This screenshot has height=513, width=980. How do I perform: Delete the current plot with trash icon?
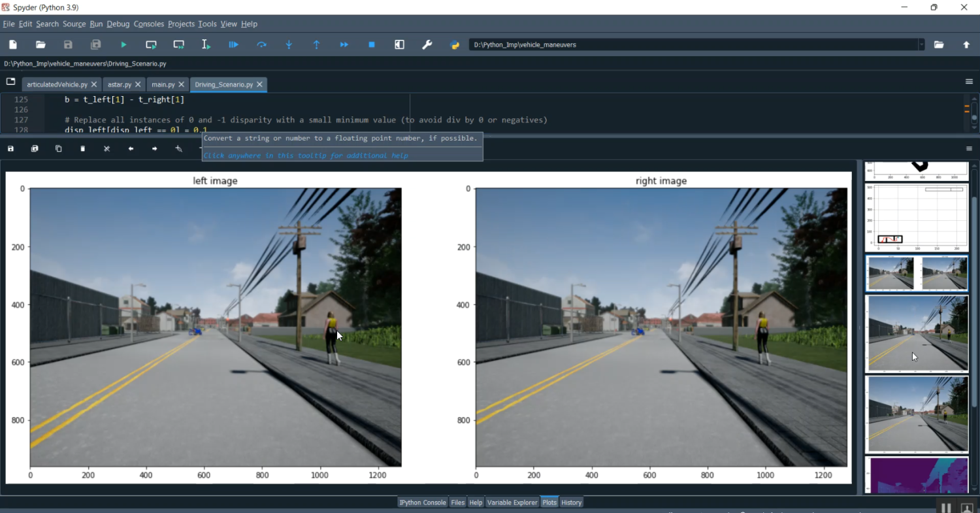pyautogui.click(x=83, y=149)
